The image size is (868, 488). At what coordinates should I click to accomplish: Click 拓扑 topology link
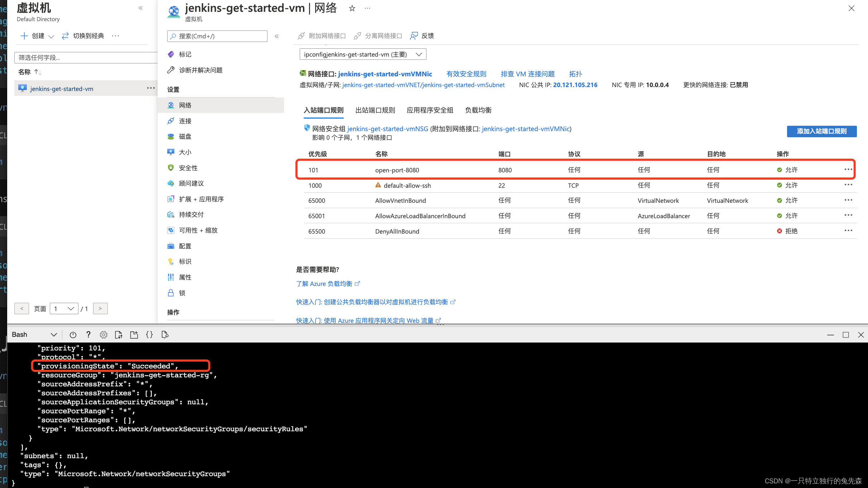575,74
